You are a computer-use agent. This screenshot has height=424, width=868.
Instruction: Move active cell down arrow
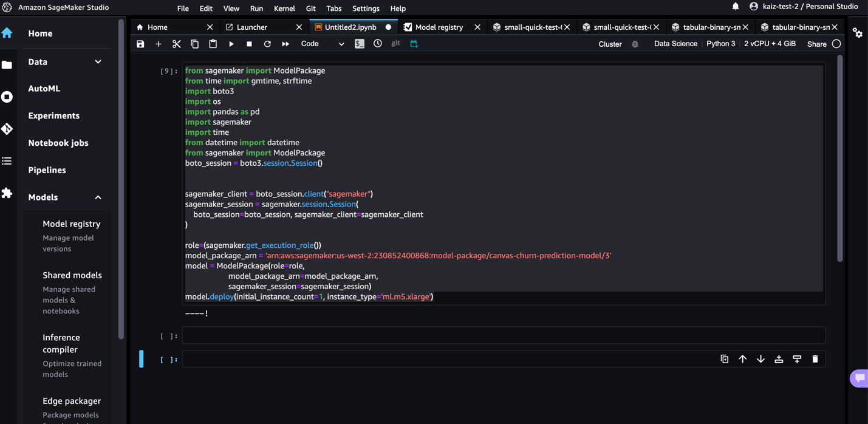pos(760,359)
